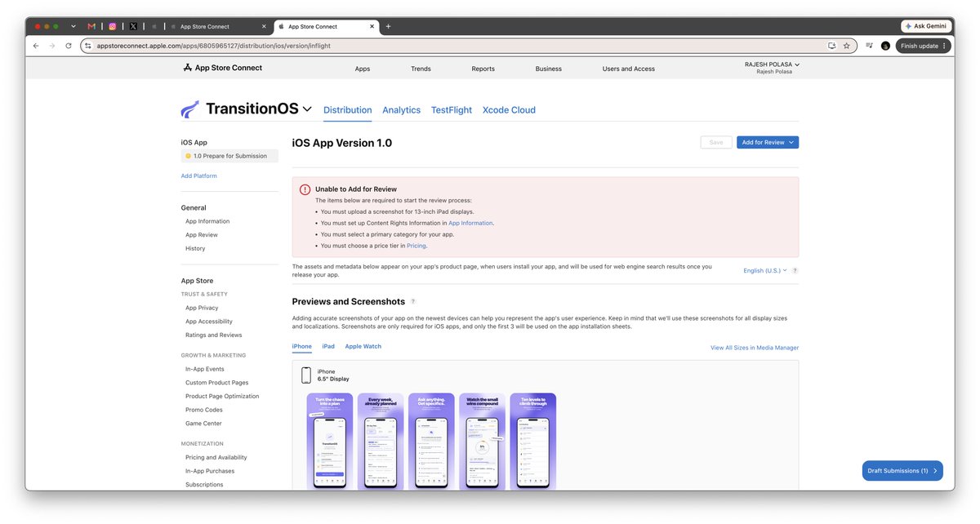This screenshot has width=980, height=524.
Task: Click the help icon beside Previews and Screenshots
Action: pos(413,302)
